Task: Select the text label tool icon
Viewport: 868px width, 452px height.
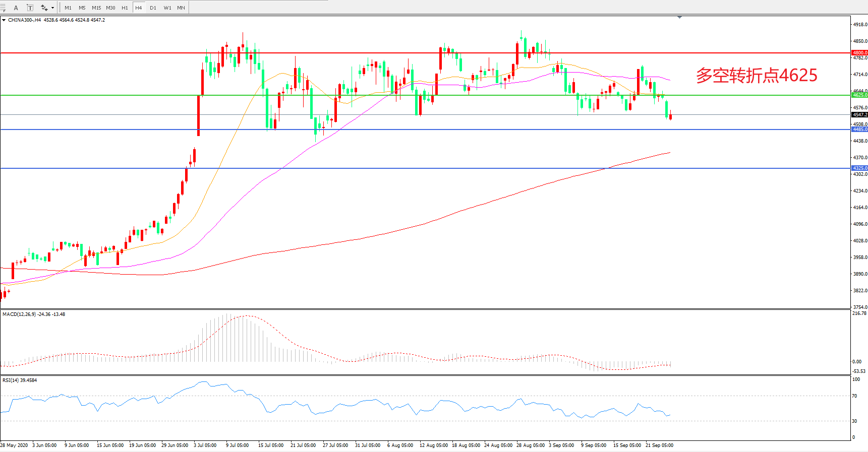Action: pos(30,8)
